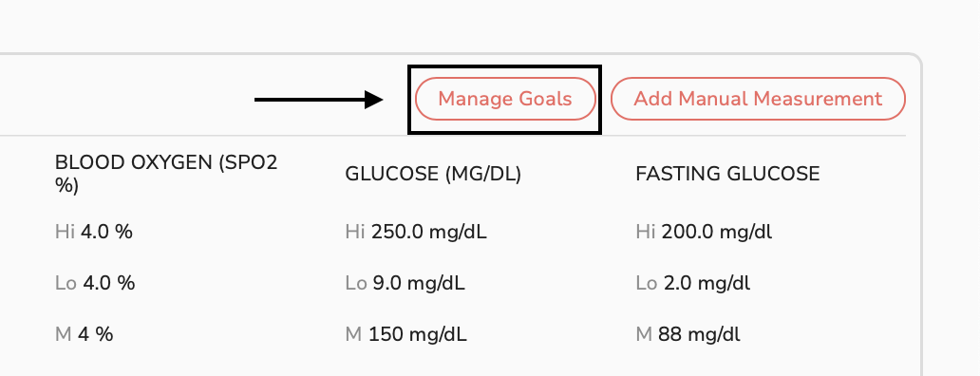Image resolution: width=980 pixels, height=376 pixels.
Task: Click the gray Lo label in Fasting Glucose column
Action: tap(647, 284)
